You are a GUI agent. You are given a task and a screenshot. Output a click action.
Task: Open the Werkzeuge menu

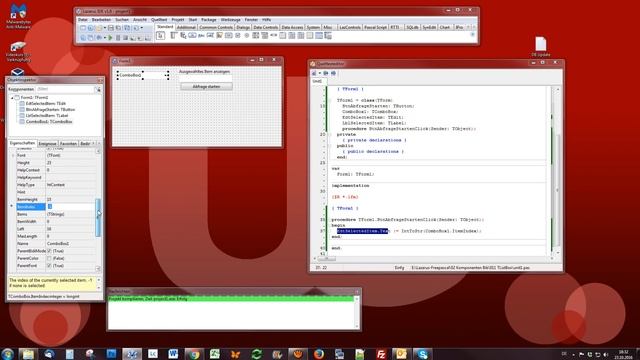point(231,20)
